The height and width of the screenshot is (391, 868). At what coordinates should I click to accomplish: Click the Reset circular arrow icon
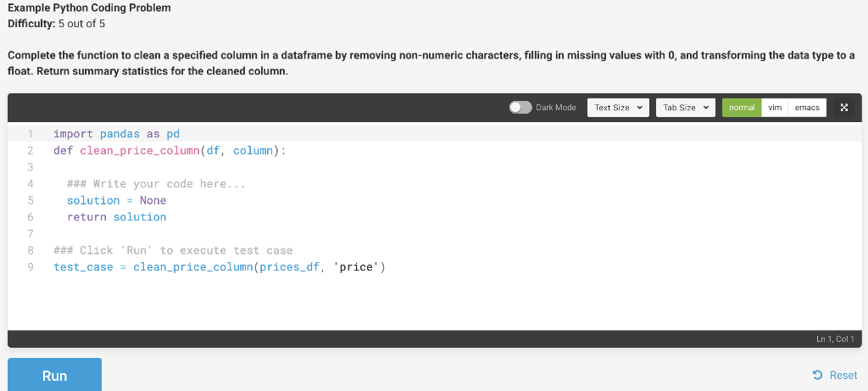(818, 376)
